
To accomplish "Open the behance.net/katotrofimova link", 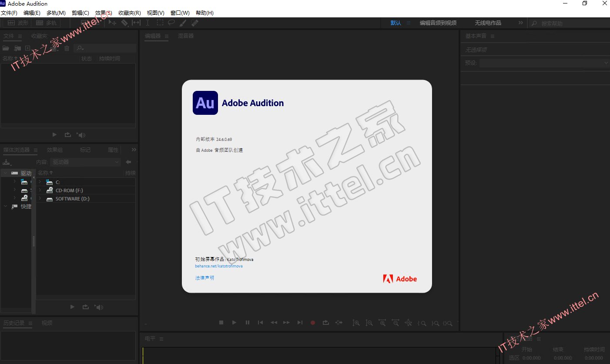I will coord(219,266).
